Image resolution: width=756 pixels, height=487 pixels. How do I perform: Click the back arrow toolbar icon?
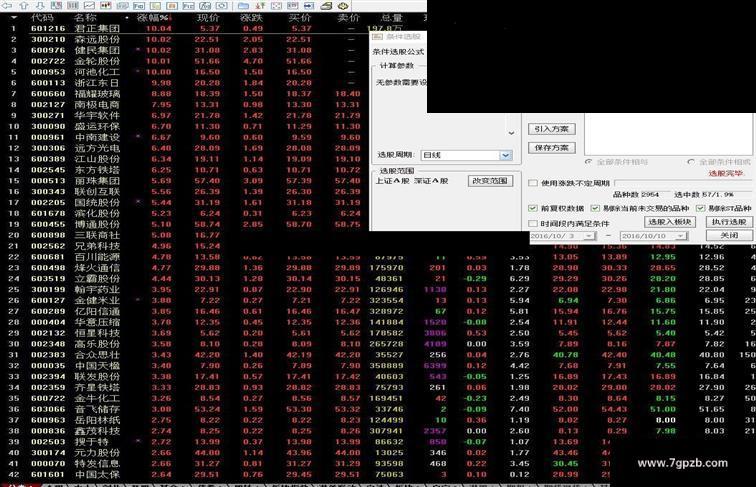pos(7,6)
